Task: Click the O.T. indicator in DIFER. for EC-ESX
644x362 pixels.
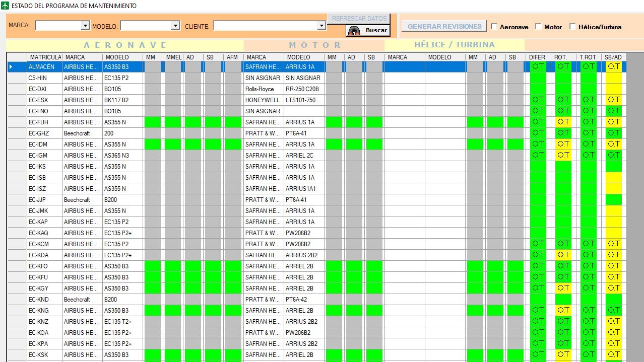Action: coord(538,100)
